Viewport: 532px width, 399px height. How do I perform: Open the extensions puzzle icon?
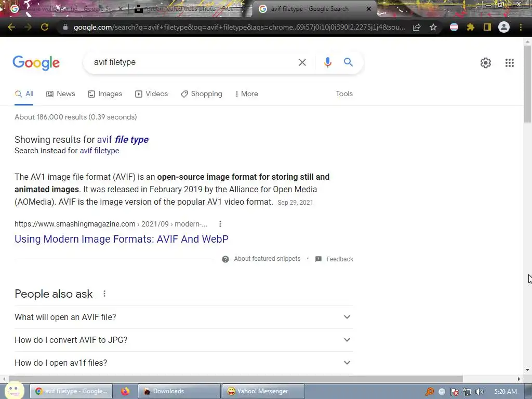(470, 27)
